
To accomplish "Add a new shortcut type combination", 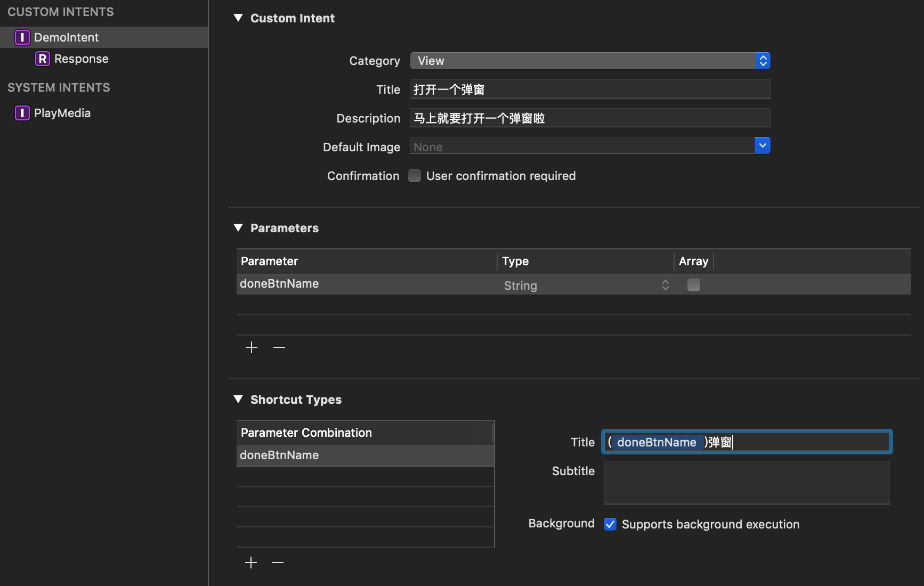I will pyautogui.click(x=251, y=563).
